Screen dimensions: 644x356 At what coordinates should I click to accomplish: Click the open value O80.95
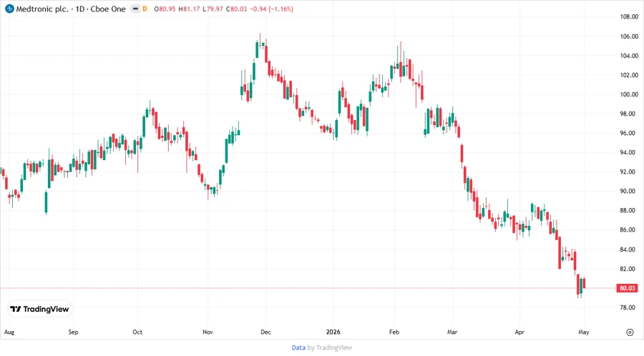[x=165, y=9]
